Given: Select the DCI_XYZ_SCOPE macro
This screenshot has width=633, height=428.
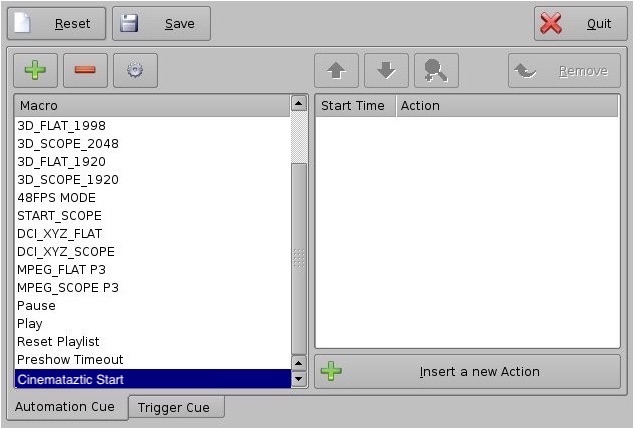Looking at the screenshot, I should (x=152, y=252).
